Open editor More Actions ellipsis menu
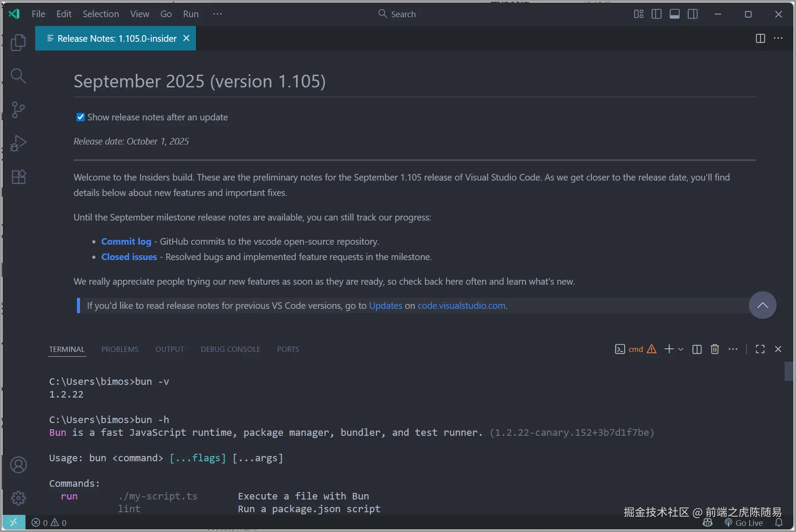 pos(778,38)
